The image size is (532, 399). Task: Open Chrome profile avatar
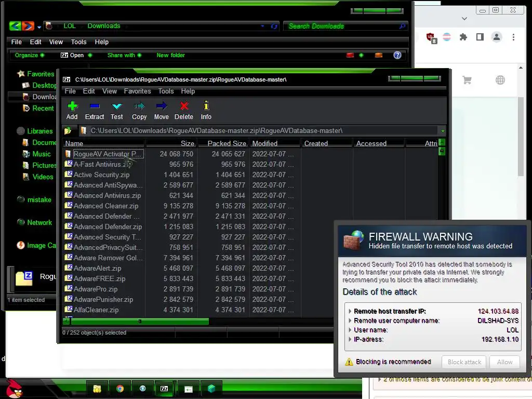(x=496, y=37)
